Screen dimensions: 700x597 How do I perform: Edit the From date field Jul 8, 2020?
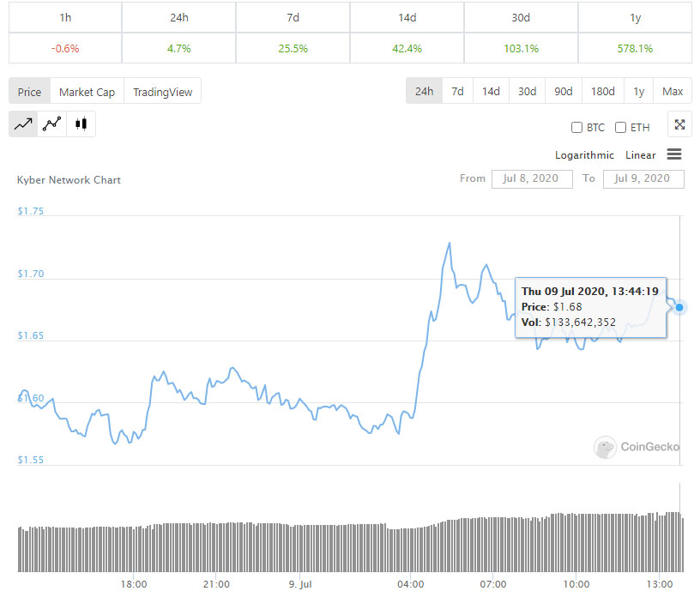(x=532, y=178)
